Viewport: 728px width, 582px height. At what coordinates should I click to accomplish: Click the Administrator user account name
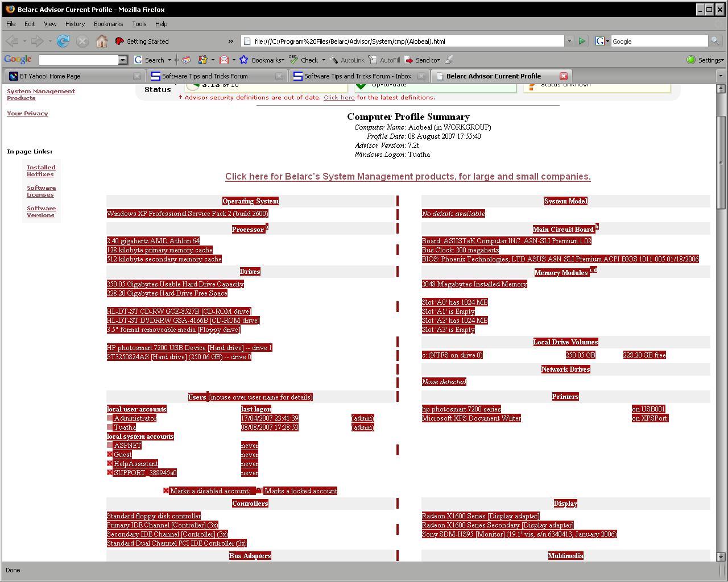(135, 418)
